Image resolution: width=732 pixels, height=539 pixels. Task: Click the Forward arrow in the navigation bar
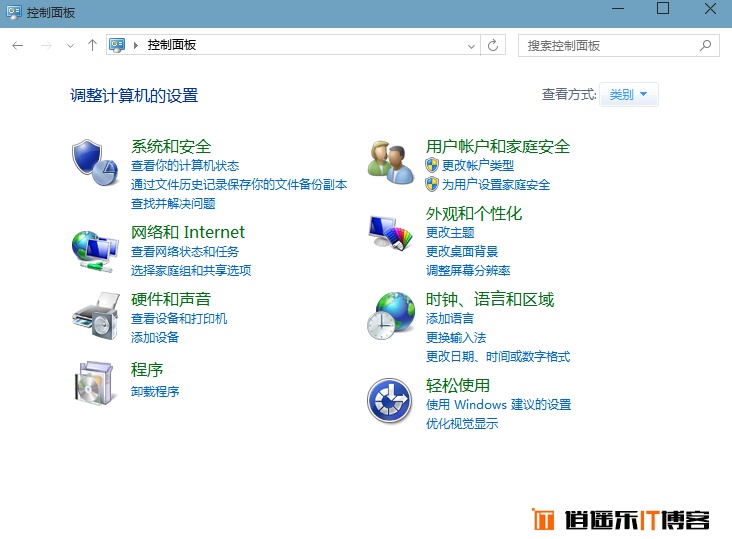(x=46, y=45)
